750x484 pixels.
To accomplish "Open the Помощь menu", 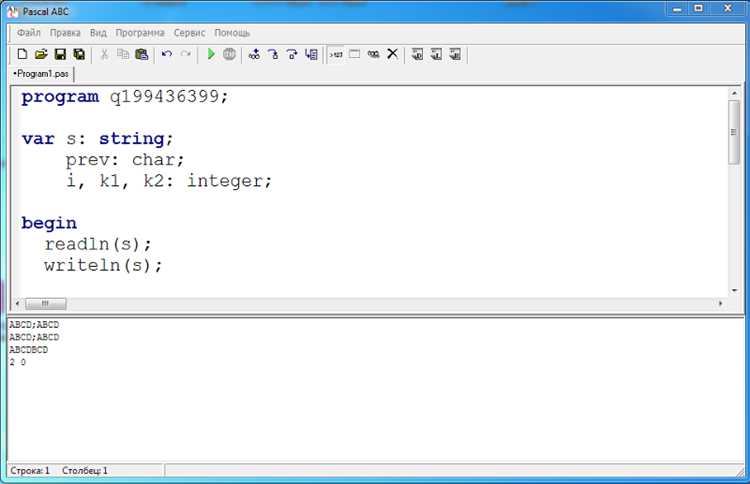I will click(232, 33).
